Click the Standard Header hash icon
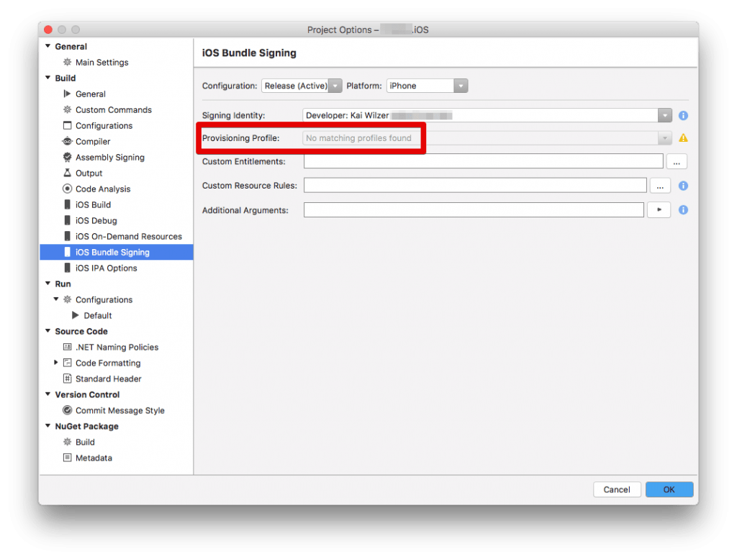737x560 pixels. point(67,379)
